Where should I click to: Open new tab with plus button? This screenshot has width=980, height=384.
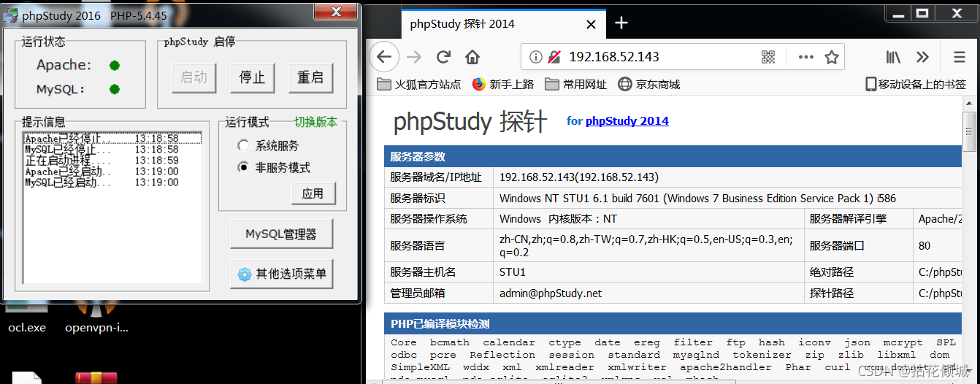pos(621,23)
